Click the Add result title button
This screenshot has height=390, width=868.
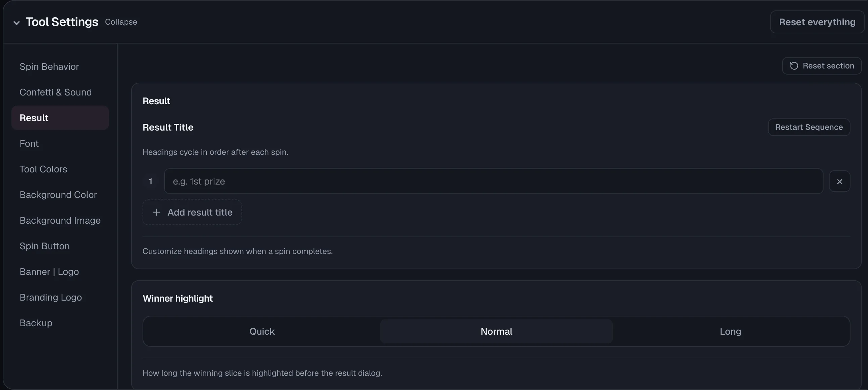pos(192,212)
